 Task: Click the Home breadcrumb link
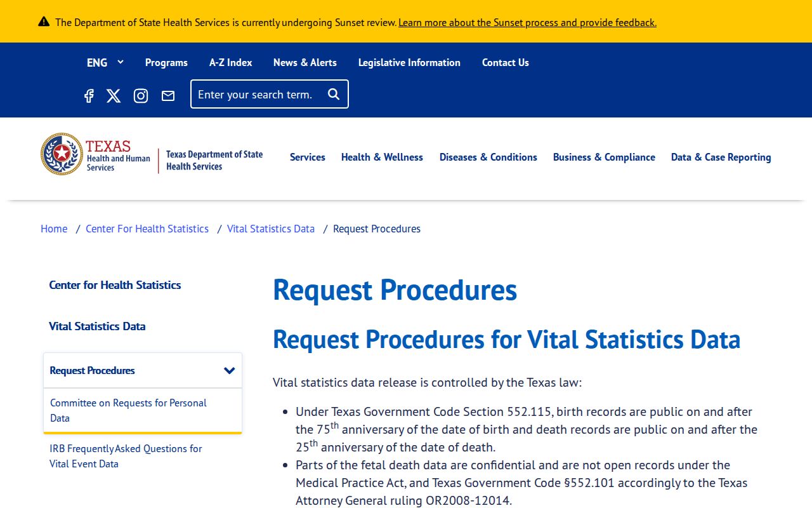pos(54,229)
